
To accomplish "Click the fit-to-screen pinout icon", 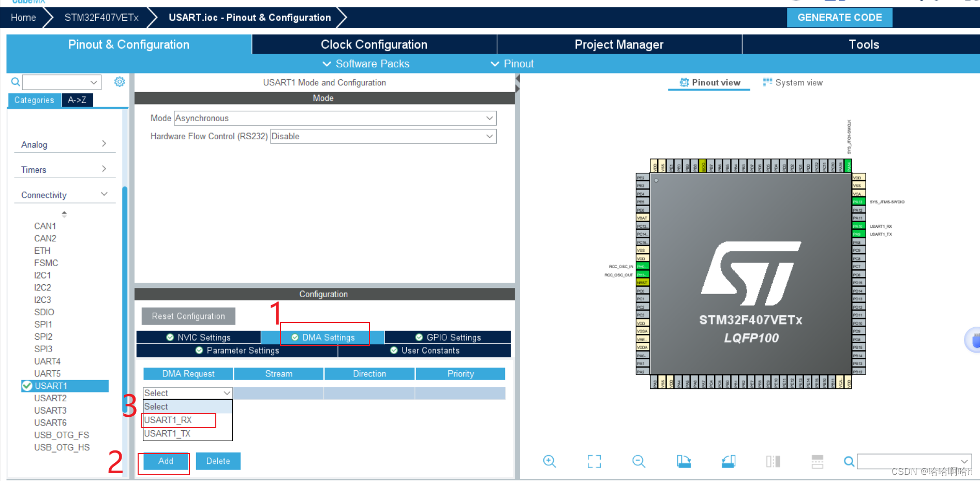I will [x=594, y=461].
